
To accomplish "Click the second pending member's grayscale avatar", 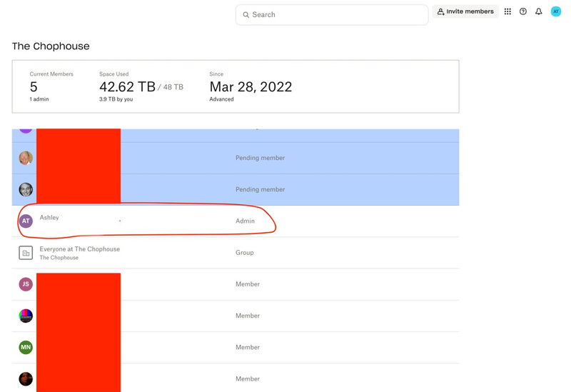I will click(26, 189).
